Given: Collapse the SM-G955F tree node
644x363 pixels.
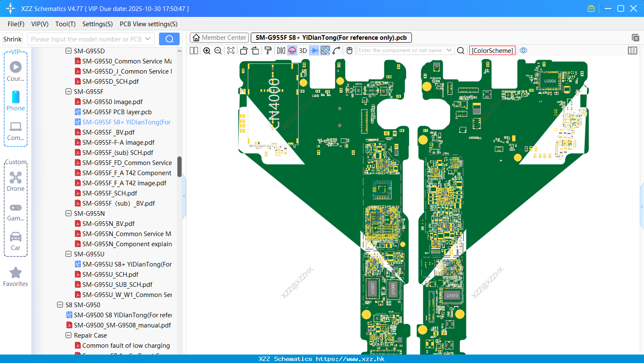Looking at the screenshot, I should coord(69,91).
